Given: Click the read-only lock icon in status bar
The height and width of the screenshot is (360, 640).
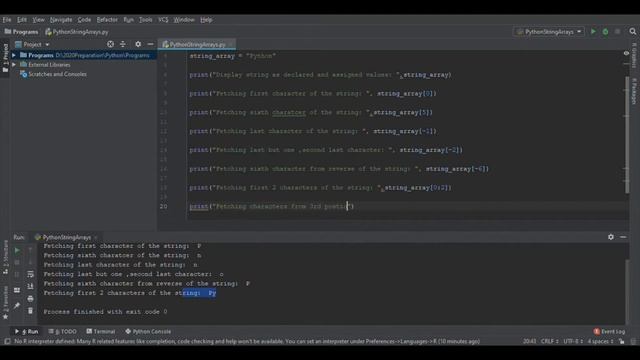Looking at the screenshot, I should (x=621, y=341).
